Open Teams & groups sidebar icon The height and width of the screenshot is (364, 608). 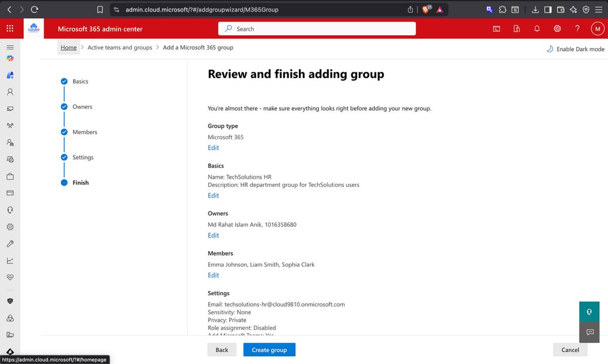[10, 126]
